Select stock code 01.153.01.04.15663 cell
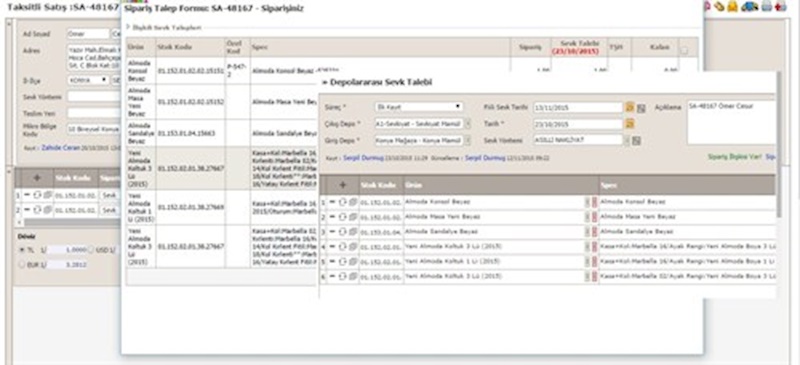 click(191, 133)
